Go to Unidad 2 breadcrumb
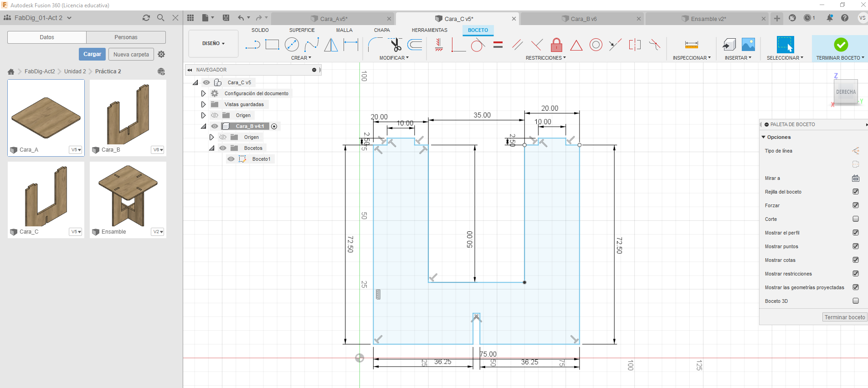This screenshot has height=388, width=868. coord(75,71)
